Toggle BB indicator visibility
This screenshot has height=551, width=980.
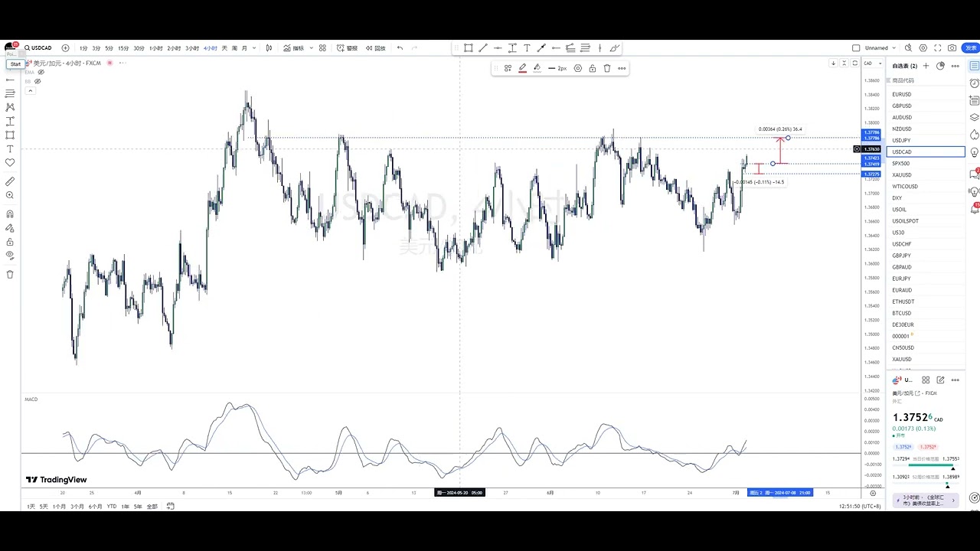coord(38,81)
